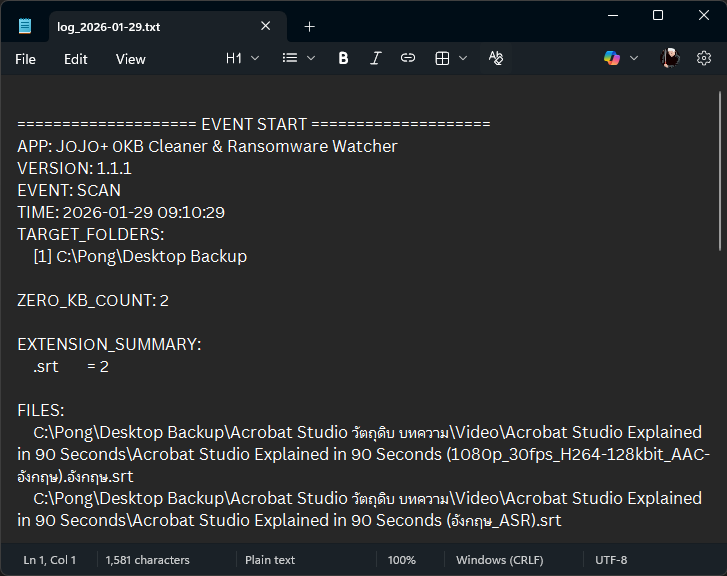Click the line 'ZERO_KB_COUNT: 2'
The image size is (727, 576).
93,301
